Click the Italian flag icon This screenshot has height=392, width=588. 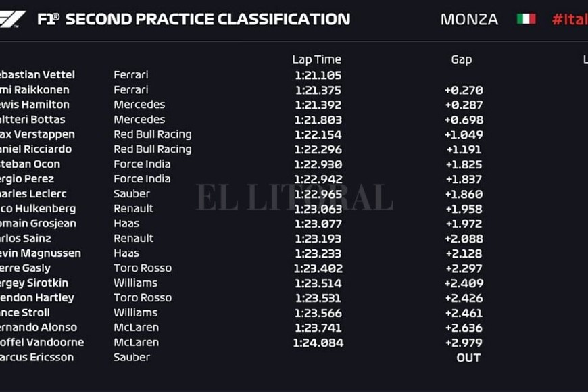tap(526, 19)
